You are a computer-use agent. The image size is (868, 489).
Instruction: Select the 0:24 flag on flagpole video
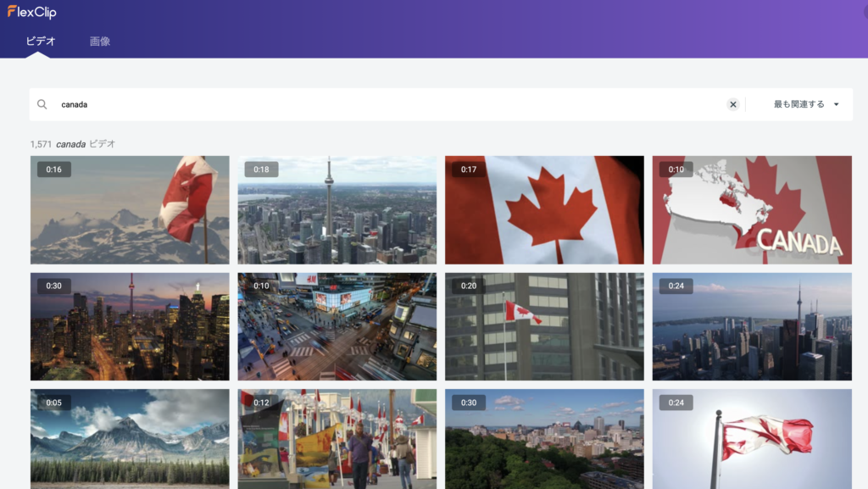[752, 439]
